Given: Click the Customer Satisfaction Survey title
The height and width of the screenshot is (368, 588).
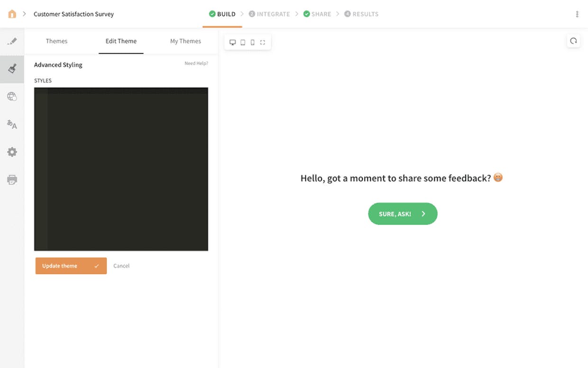Looking at the screenshot, I should pos(73,14).
